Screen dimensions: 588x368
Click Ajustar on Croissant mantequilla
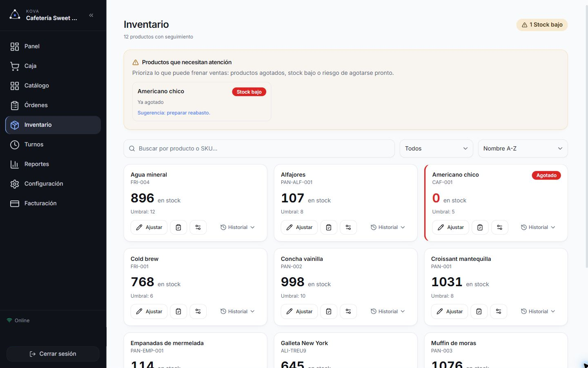pyautogui.click(x=450, y=312)
